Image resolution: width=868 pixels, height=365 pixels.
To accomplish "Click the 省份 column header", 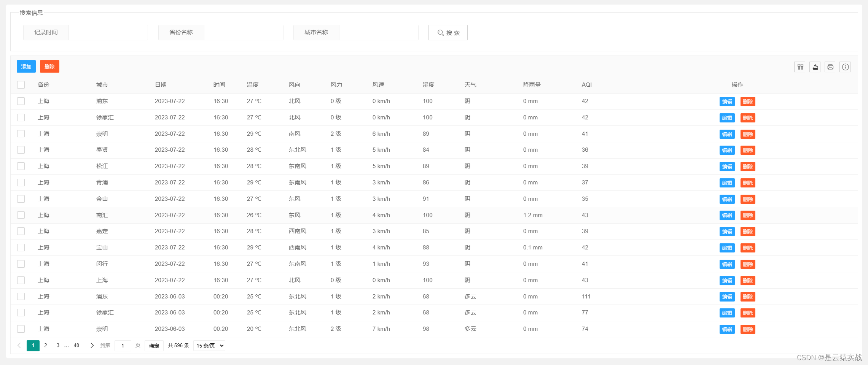I will pyautogui.click(x=43, y=85).
